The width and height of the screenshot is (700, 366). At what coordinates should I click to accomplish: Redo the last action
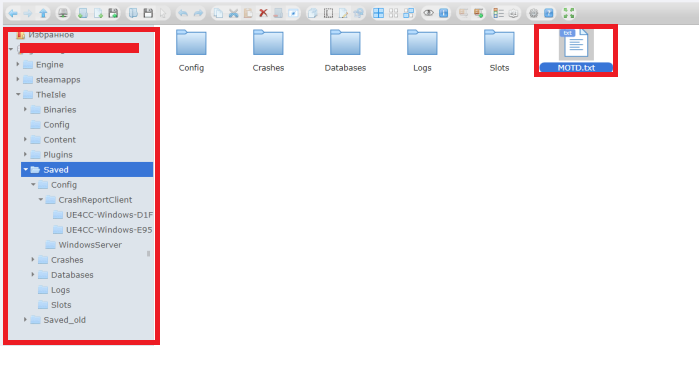tap(198, 13)
